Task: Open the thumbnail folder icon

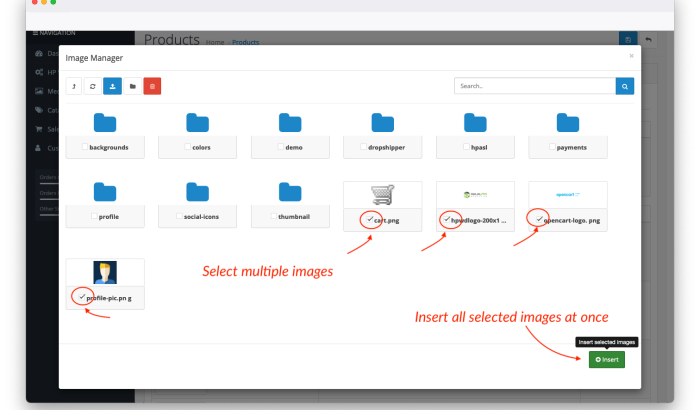Action: tap(290, 192)
